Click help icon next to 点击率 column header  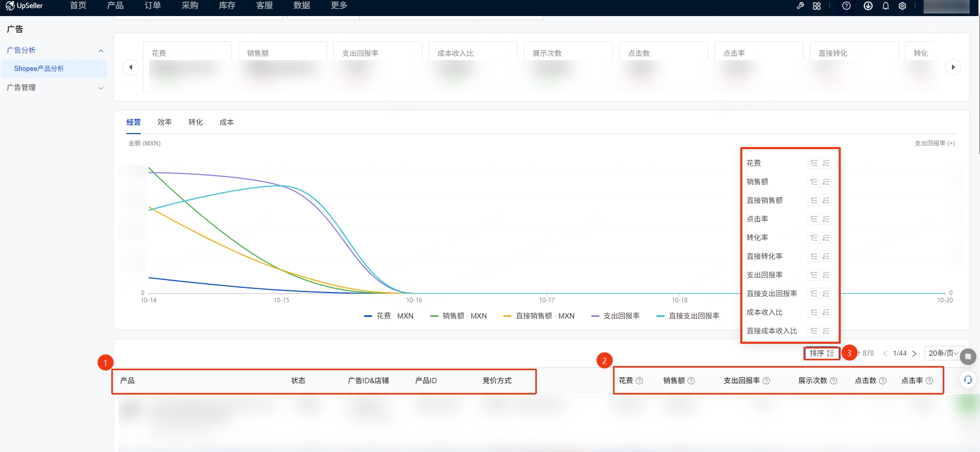coord(929,381)
